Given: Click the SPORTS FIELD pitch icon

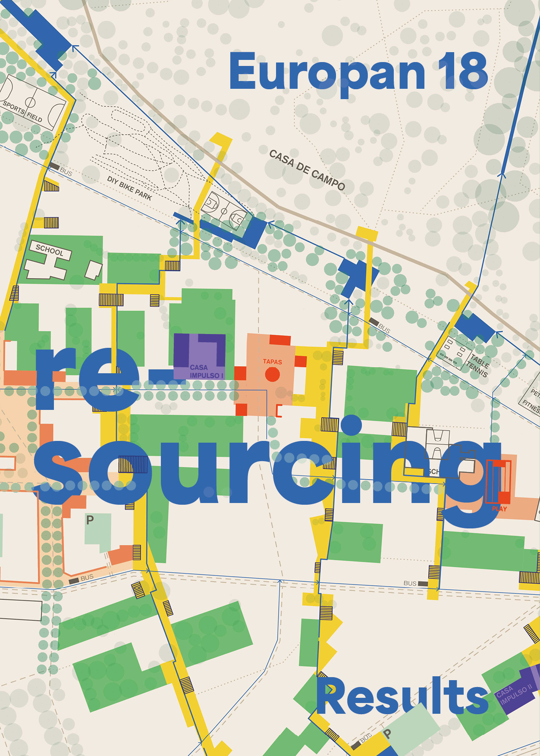Looking at the screenshot, I should coord(31,103).
